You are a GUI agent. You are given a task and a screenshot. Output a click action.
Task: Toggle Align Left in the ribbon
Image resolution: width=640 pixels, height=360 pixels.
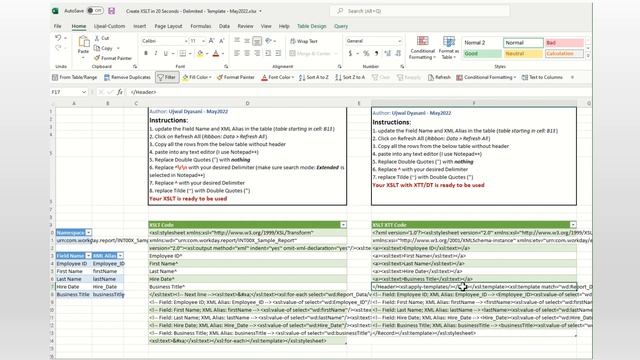point(237,53)
